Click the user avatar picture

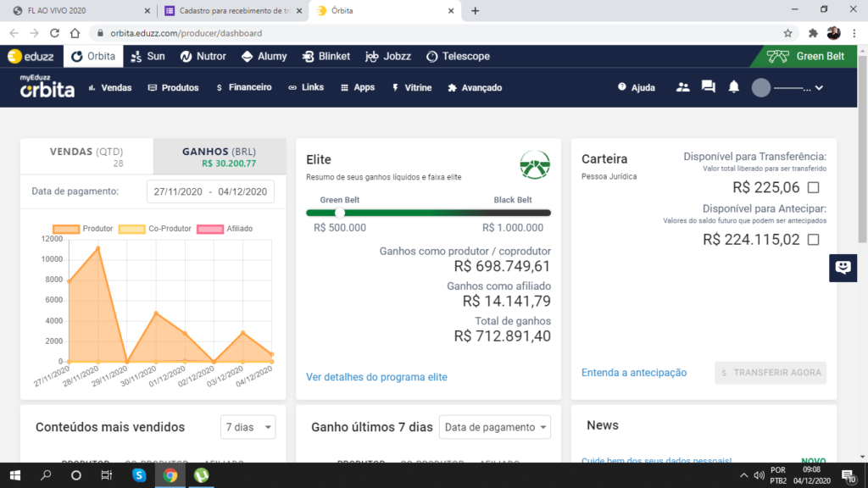click(x=761, y=87)
